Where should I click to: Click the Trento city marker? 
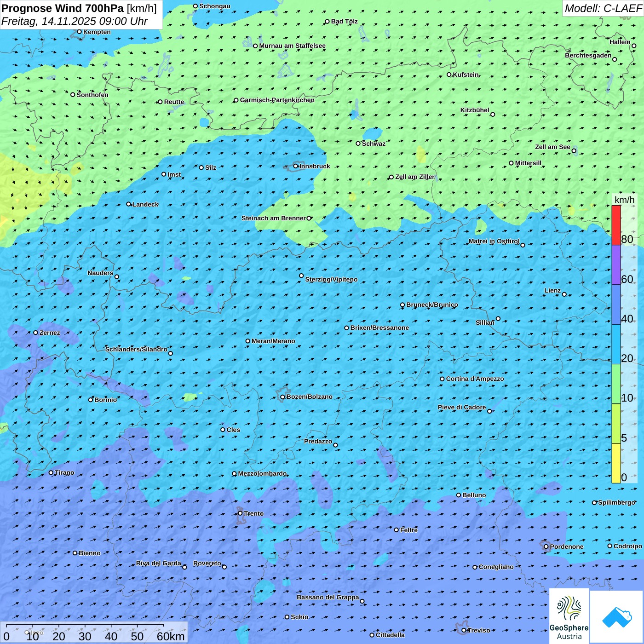click(240, 513)
